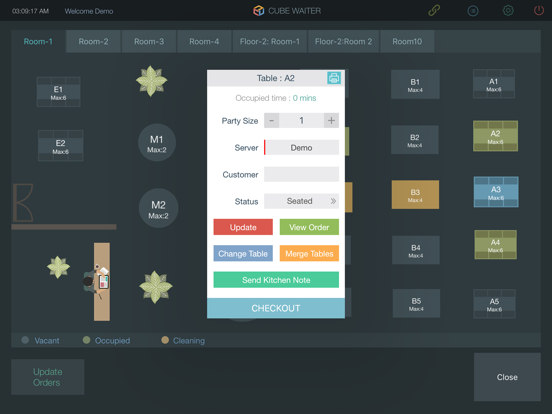Select round table M1
The width and height of the screenshot is (552, 414).
tap(157, 143)
